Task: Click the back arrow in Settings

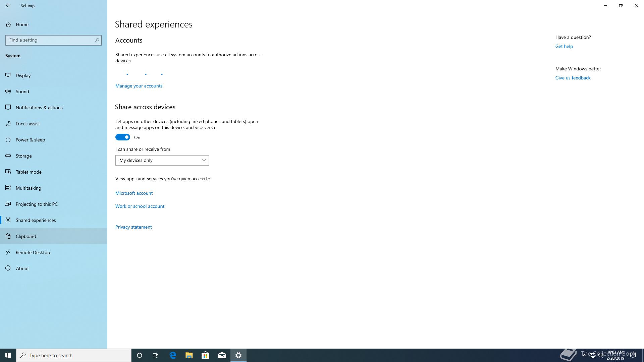Action: pos(8,5)
